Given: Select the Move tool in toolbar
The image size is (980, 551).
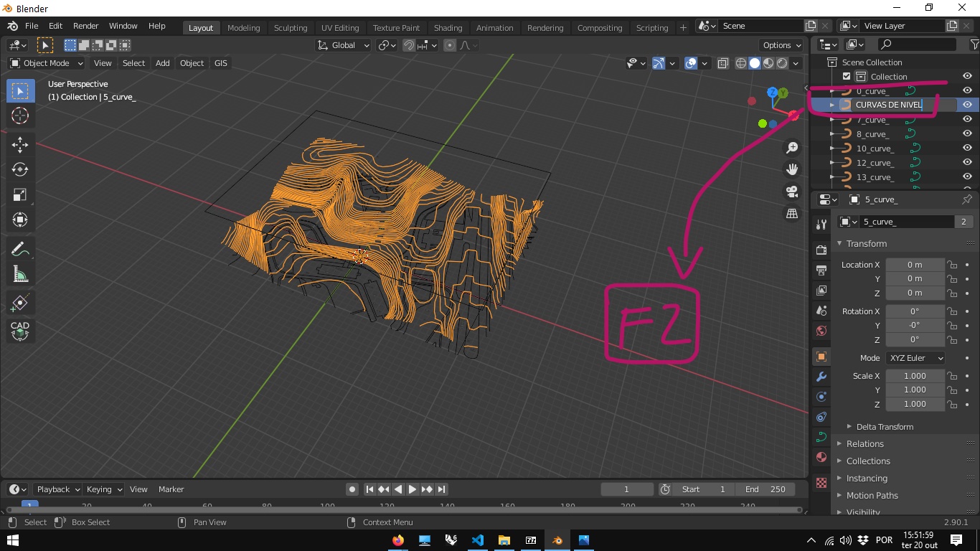Looking at the screenshot, I should point(20,145).
